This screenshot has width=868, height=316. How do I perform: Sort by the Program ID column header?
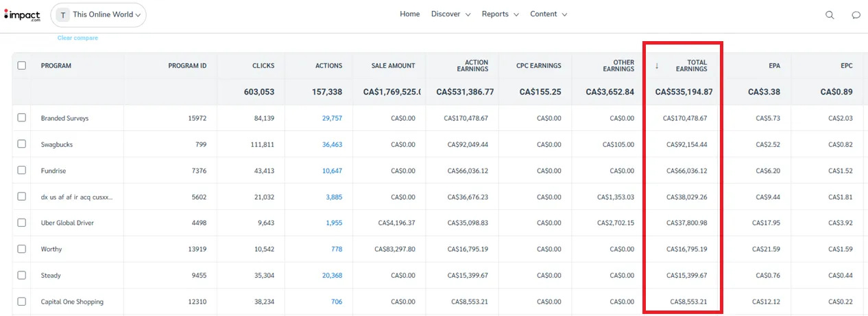click(x=187, y=66)
